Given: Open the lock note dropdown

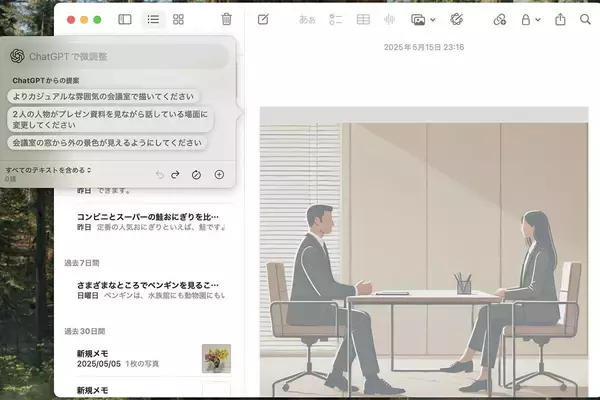Looking at the screenshot, I should (530, 19).
